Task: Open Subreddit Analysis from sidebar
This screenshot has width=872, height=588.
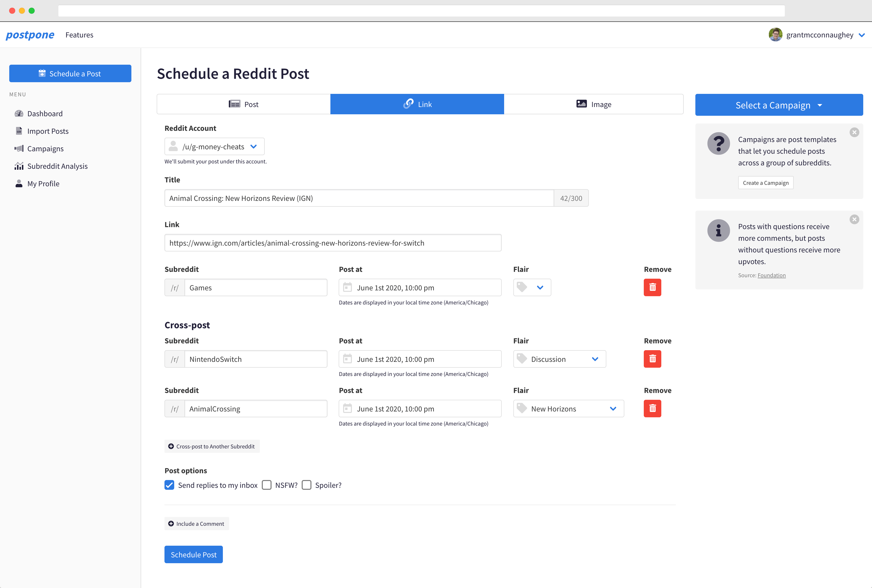Action: click(57, 166)
